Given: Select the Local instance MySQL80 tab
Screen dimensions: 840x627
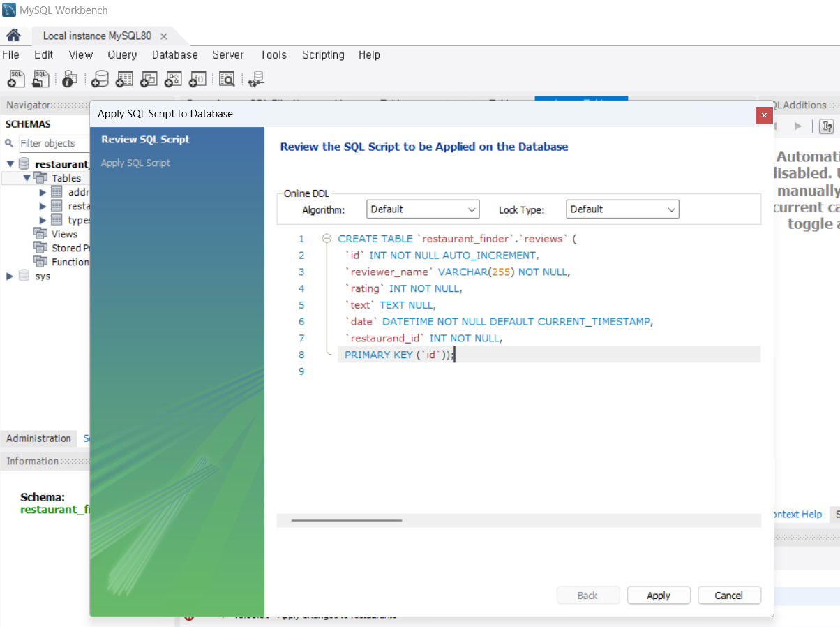Looking at the screenshot, I should 97,36.
